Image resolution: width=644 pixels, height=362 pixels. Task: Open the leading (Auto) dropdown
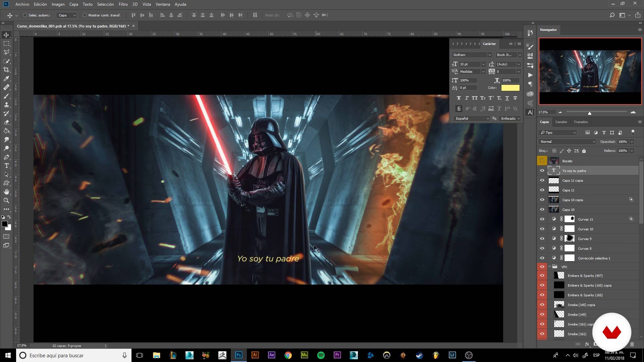(x=519, y=64)
